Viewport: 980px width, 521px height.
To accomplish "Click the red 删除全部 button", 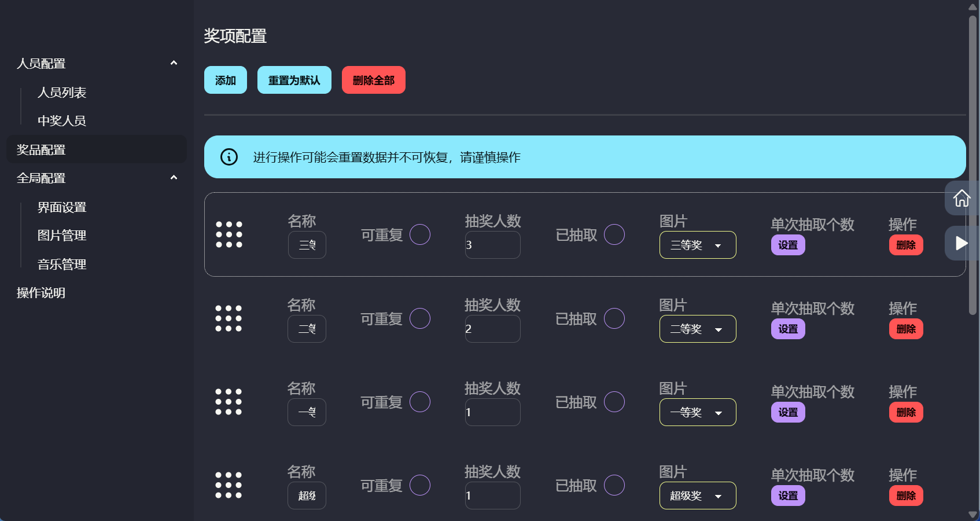I will (373, 80).
